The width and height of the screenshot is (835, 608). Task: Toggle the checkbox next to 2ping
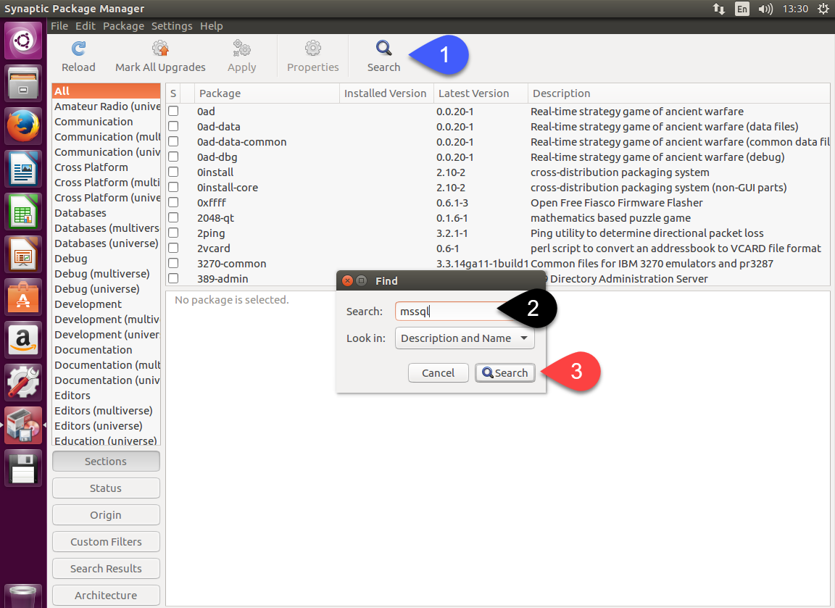point(174,233)
